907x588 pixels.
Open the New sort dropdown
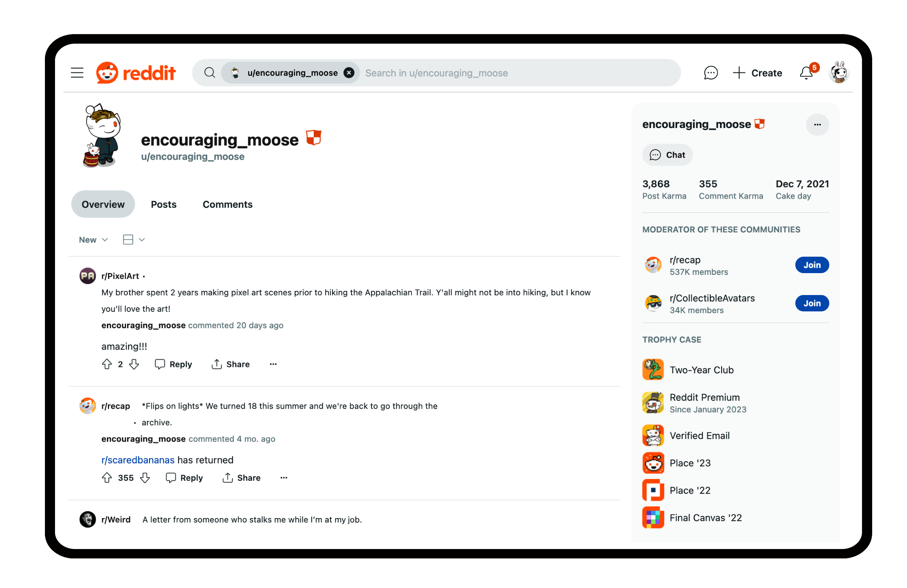(93, 239)
